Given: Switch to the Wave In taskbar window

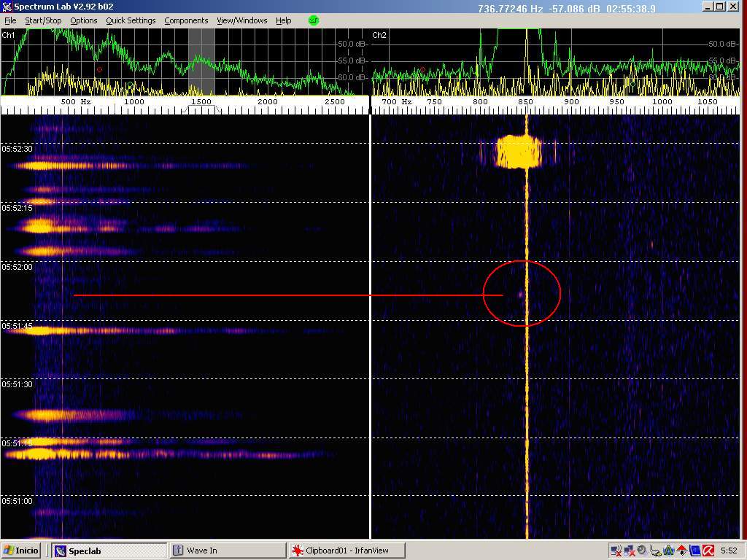Looking at the screenshot, I should click(227, 551).
